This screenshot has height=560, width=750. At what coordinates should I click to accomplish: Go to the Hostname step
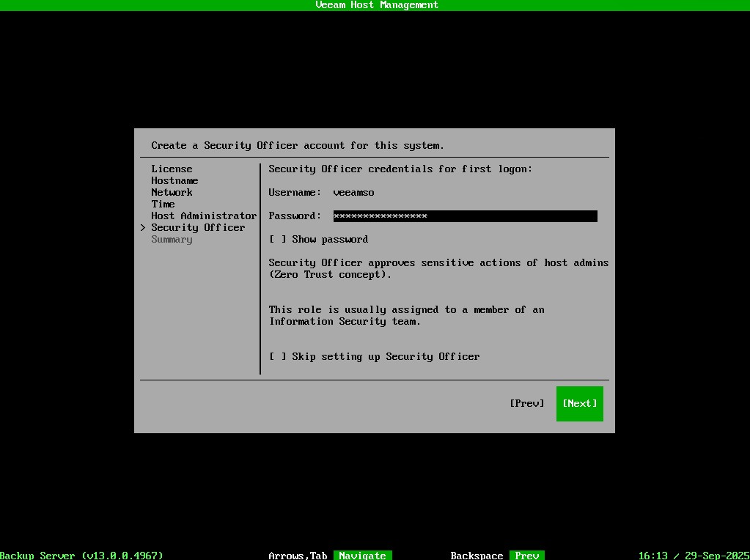coord(174,180)
